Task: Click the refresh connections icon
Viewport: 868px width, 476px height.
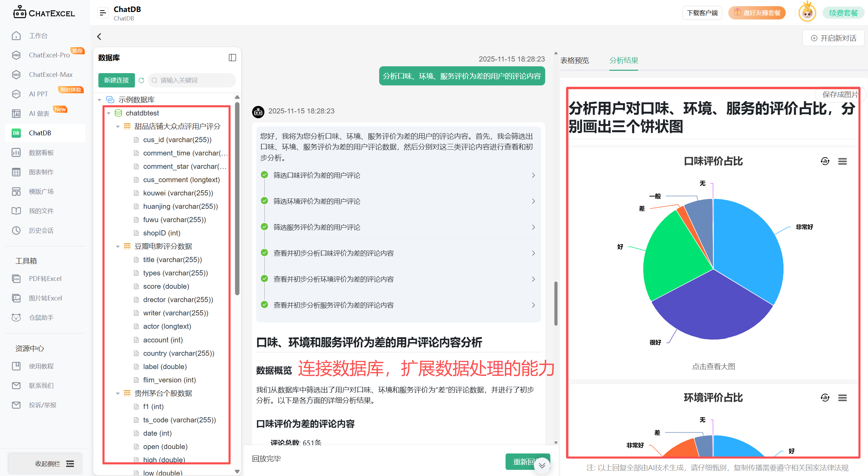Action: [x=141, y=80]
